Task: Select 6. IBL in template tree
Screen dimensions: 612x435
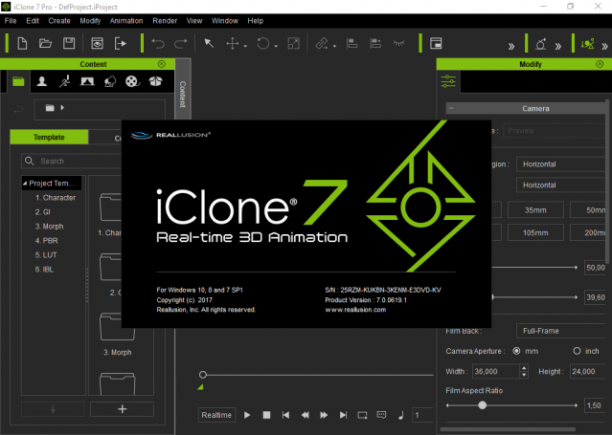Action: click(x=44, y=270)
